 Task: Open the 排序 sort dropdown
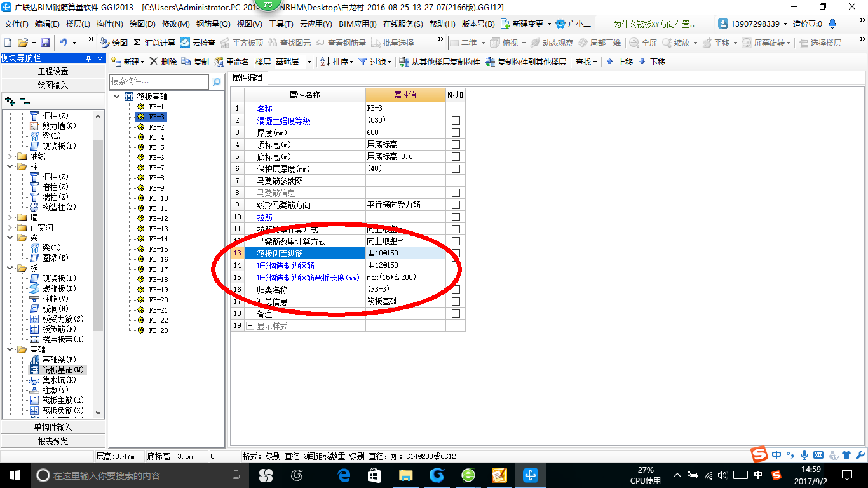pos(337,62)
